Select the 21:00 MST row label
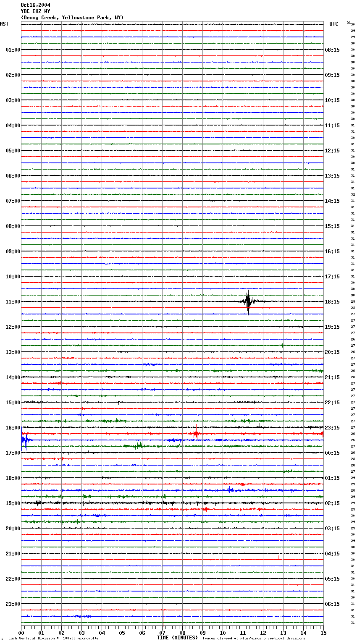 click(x=13, y=554)
